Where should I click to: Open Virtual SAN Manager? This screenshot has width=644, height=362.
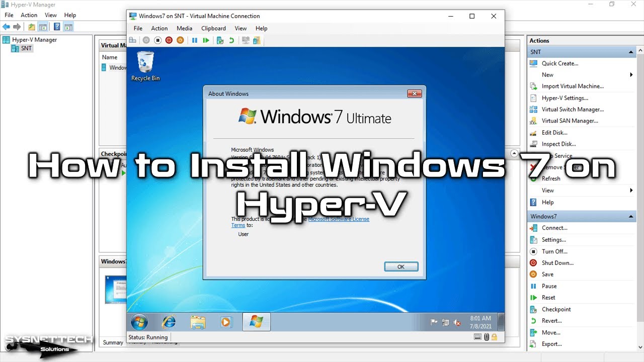(570, 121)
